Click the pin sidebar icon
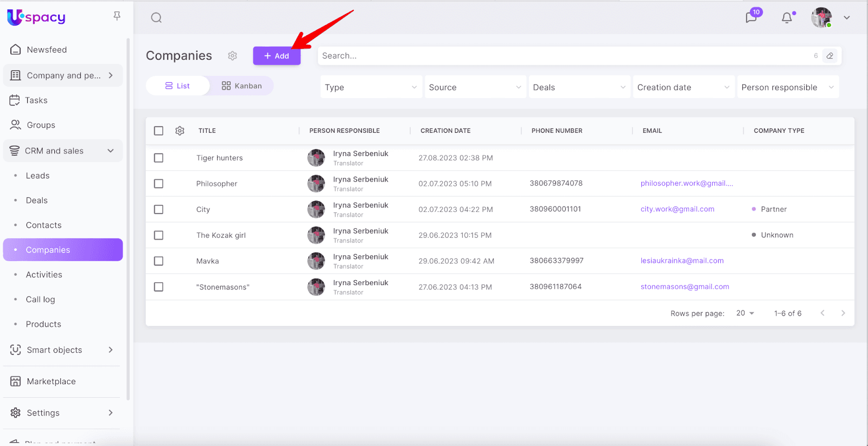Screen dimensions: 868x446 click(x=117, y=16)
